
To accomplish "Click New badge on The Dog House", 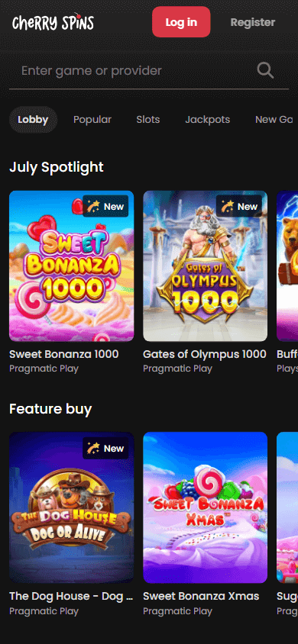I will pos(105,448).
